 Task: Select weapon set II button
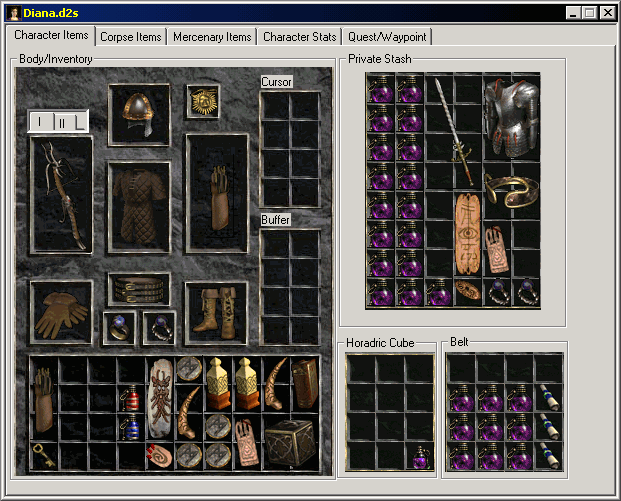(63, 123)
